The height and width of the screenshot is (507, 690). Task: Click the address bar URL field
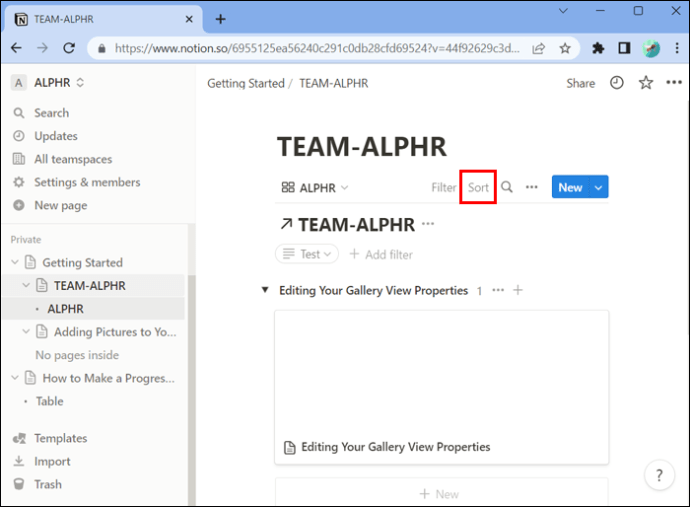(317, 48)
